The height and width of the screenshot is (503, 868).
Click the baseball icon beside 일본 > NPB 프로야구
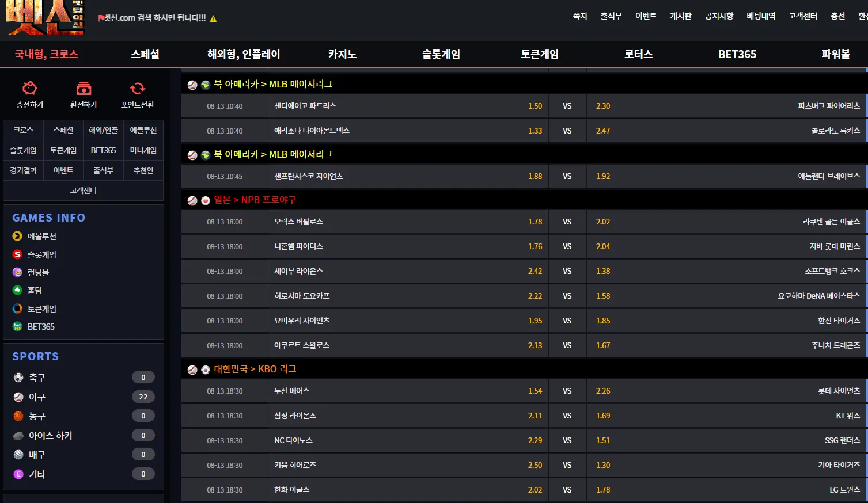(x=192, y=201)
